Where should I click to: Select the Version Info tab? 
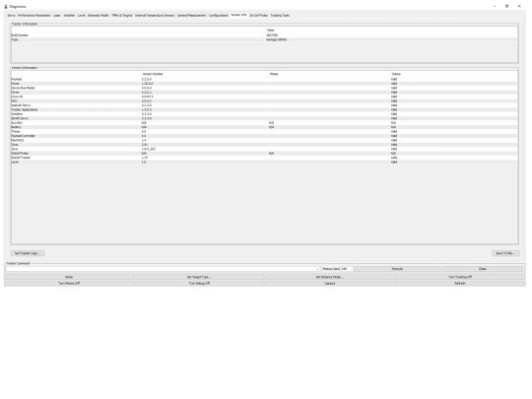[238, 15]
